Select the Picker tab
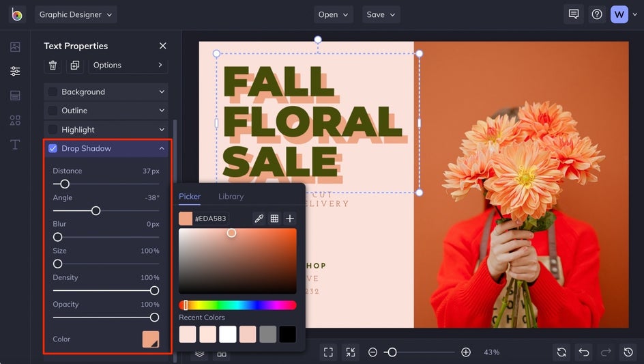Screen dimensions: 644x364 [190, 197]
